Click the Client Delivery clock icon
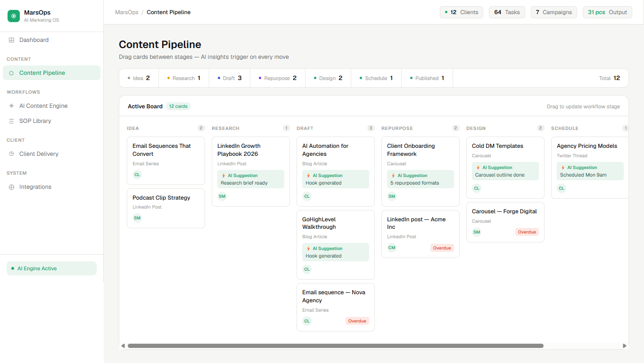 (x=12, y=154)
